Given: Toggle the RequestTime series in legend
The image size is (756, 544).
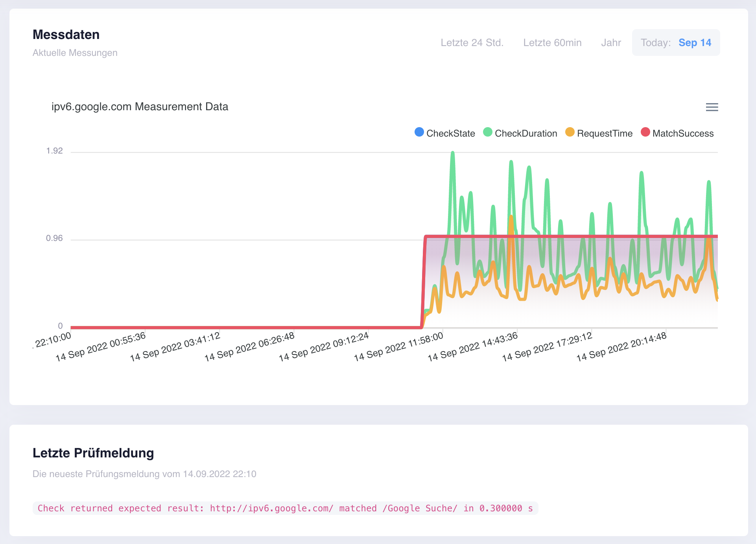Looking at the screenshot, I should (x=599, y=133).
